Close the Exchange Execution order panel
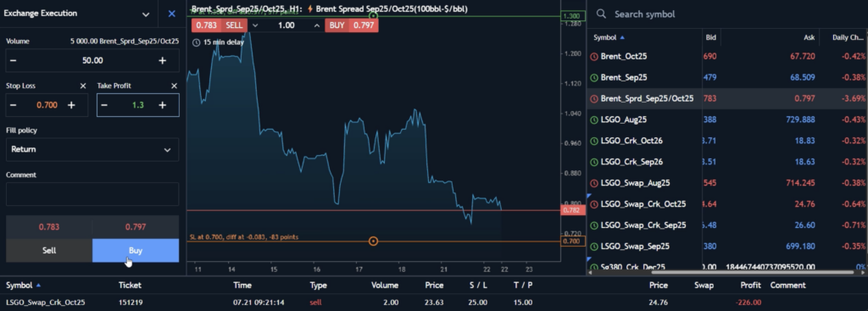The height and width of the screenshot is (311, 868). coord(171,14)
